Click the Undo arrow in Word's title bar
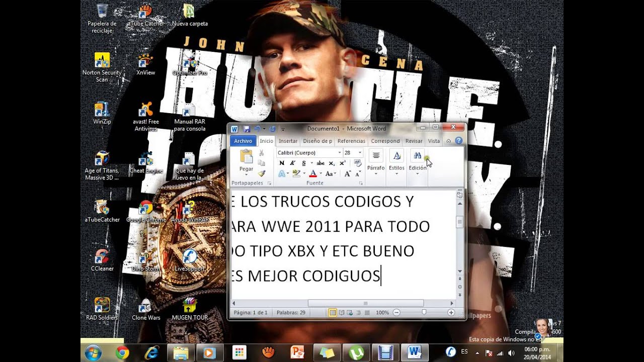 pyautogui.click(x=257, y=129)
